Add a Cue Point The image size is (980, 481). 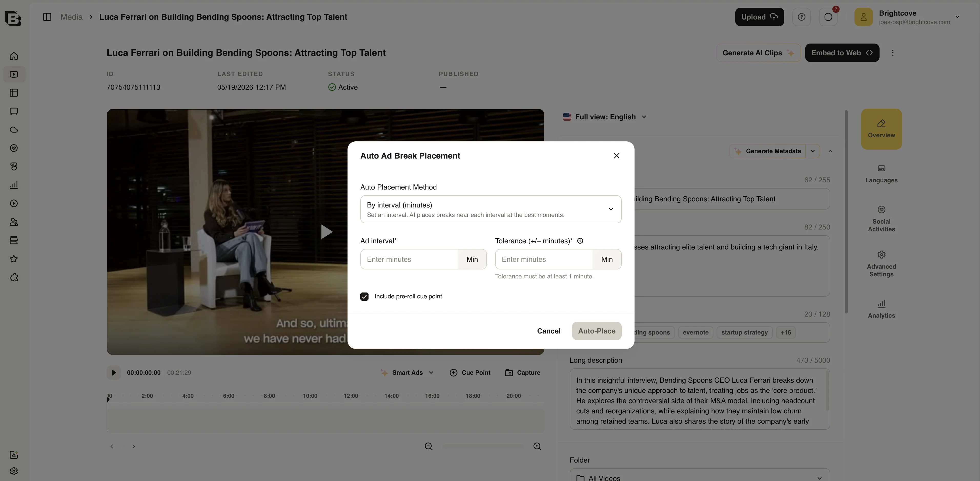470,373
